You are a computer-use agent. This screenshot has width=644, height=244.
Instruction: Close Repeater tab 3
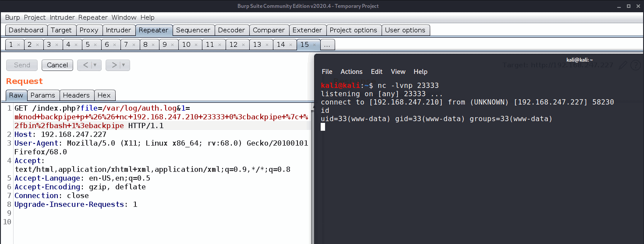[x=57, y=45]
